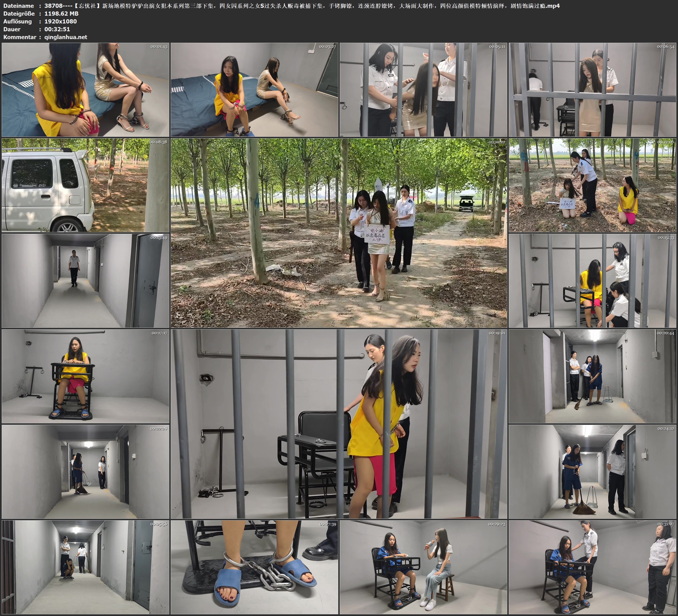Click the last thumbnail at 00:31:07

click(x=592, y=567)
